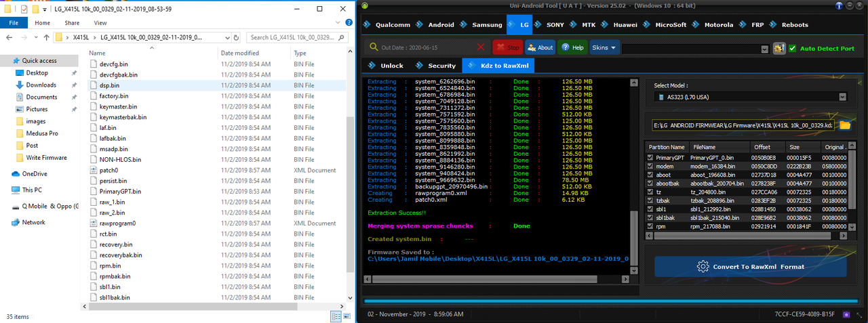Click Convert To RawXml Format button
This screenshot has height=323, width=868.
750,267
